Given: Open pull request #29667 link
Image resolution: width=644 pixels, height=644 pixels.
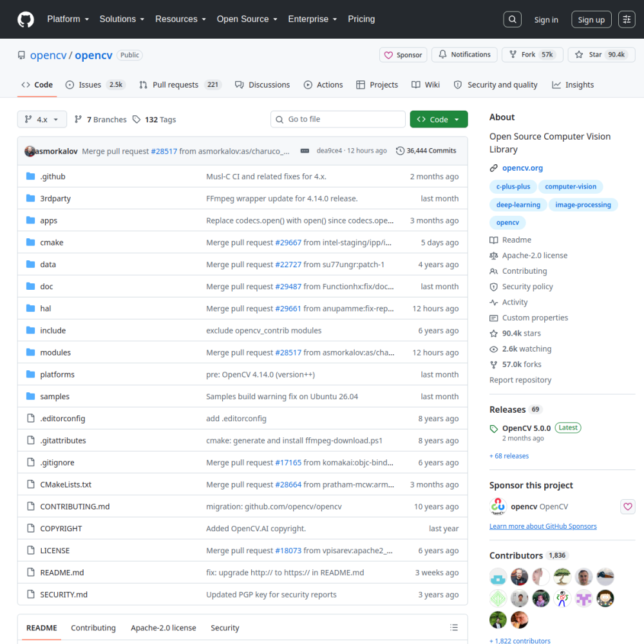Looking at the screenshot, I should (x=289, y=242).
